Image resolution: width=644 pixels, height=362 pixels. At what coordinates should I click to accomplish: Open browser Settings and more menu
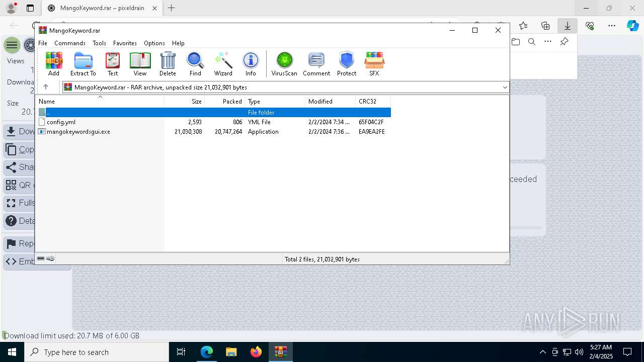(x=612, y=26)
